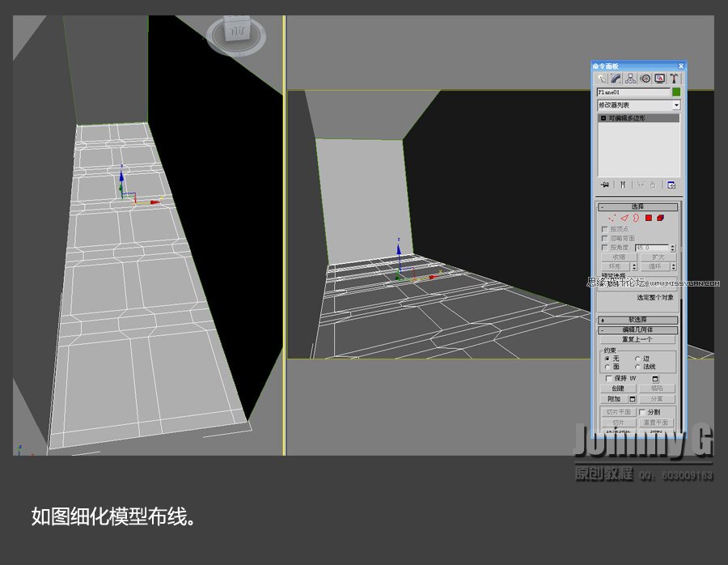The height and width of the screenshot is (565, 728).
Task: Select Edge sub-object mode
Action: (x=624, y=217)
